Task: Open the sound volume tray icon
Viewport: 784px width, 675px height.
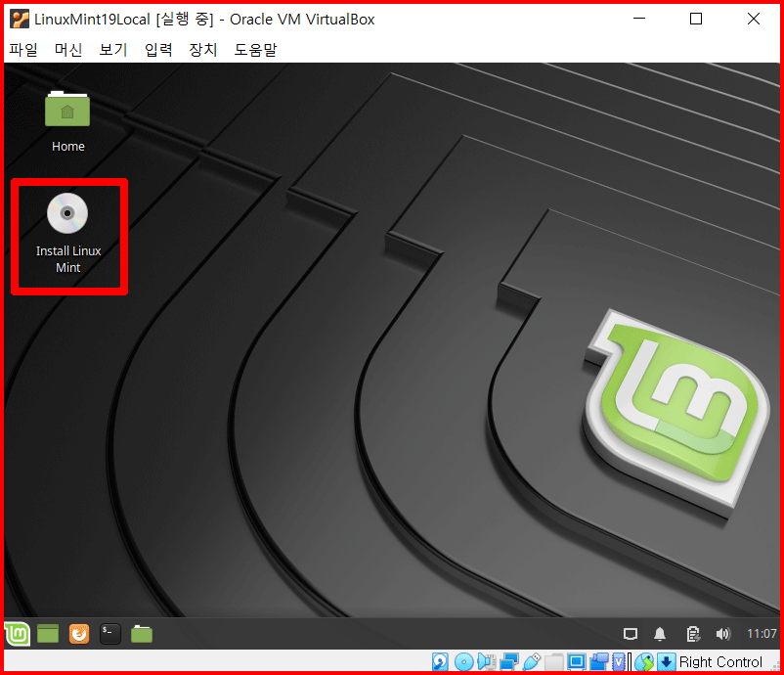Action: (x=723, y=634)
